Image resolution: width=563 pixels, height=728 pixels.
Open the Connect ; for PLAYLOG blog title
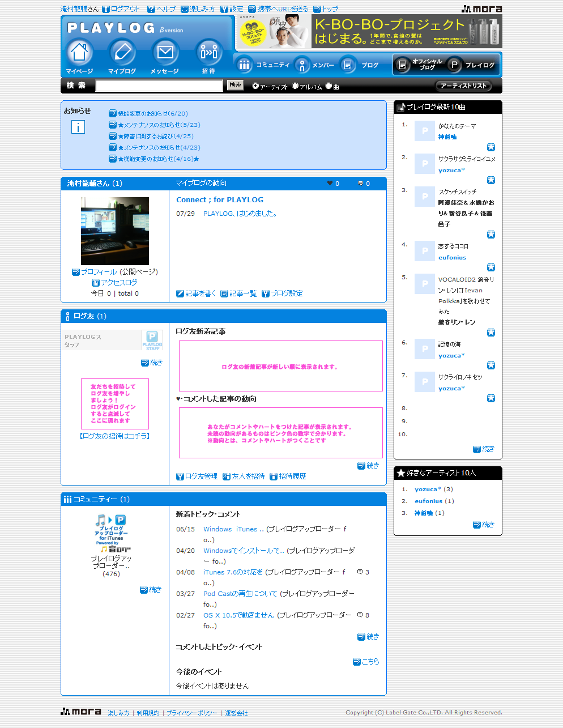point(220,200)
